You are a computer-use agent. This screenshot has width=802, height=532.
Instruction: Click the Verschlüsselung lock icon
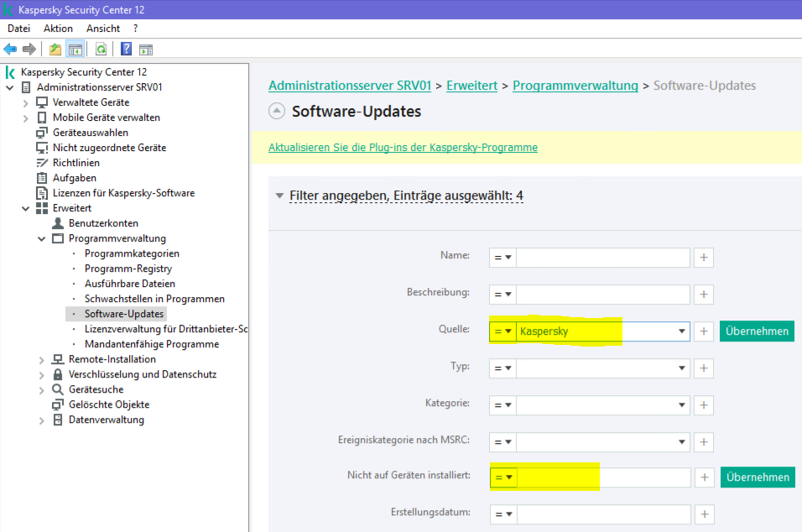(x=58, y=374)
